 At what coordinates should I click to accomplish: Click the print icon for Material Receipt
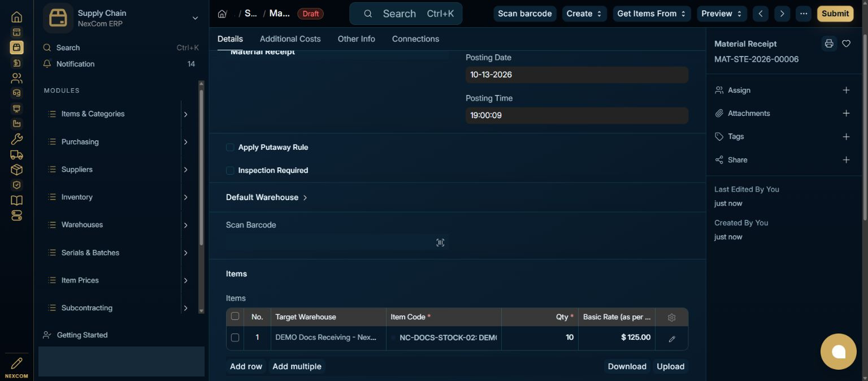click(x=828, y=44)
